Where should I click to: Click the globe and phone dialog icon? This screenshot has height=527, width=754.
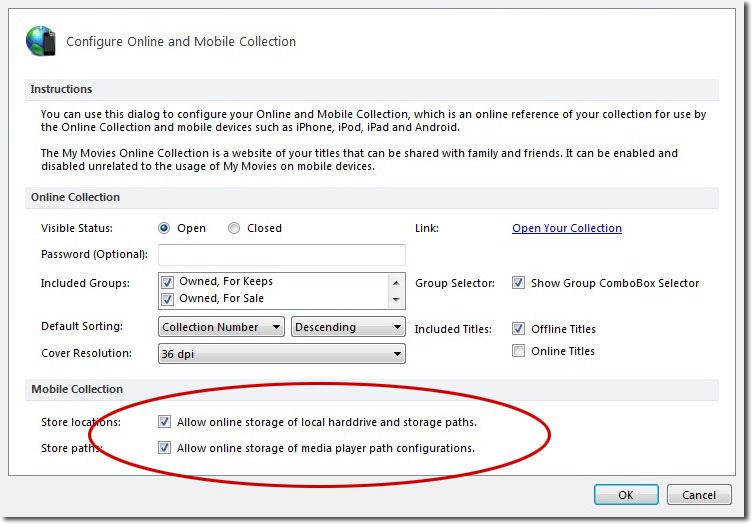point(41,40)
